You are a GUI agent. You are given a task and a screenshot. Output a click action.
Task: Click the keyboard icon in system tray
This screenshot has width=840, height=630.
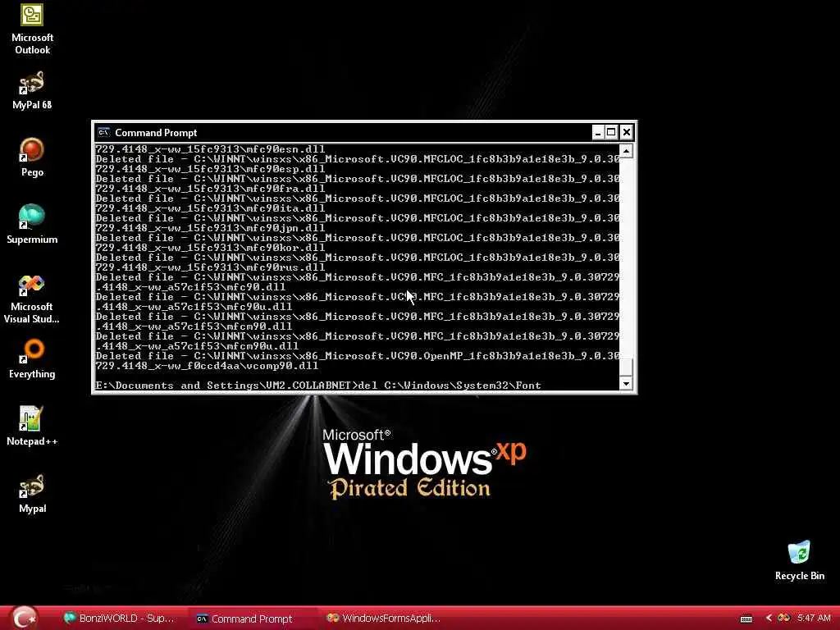click(x=746, y=619)
